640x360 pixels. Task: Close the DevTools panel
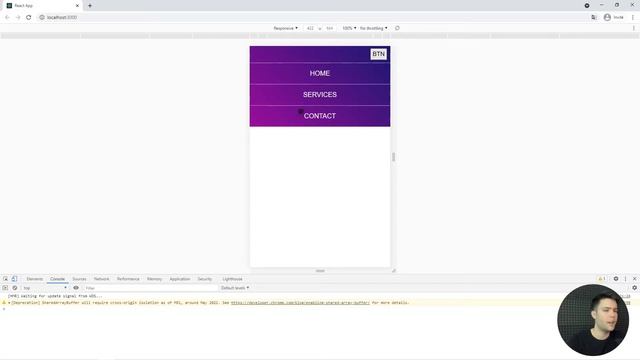634,279
